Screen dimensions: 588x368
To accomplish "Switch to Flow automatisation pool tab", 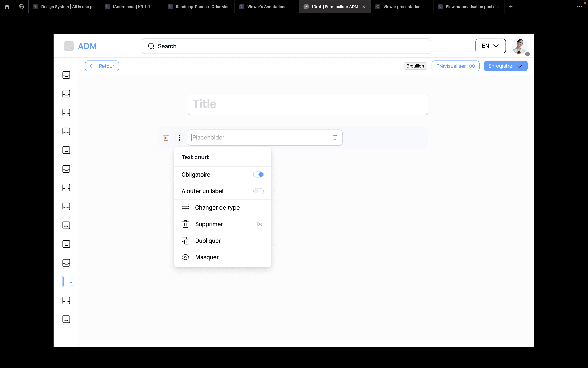I will tap(469, 7).
